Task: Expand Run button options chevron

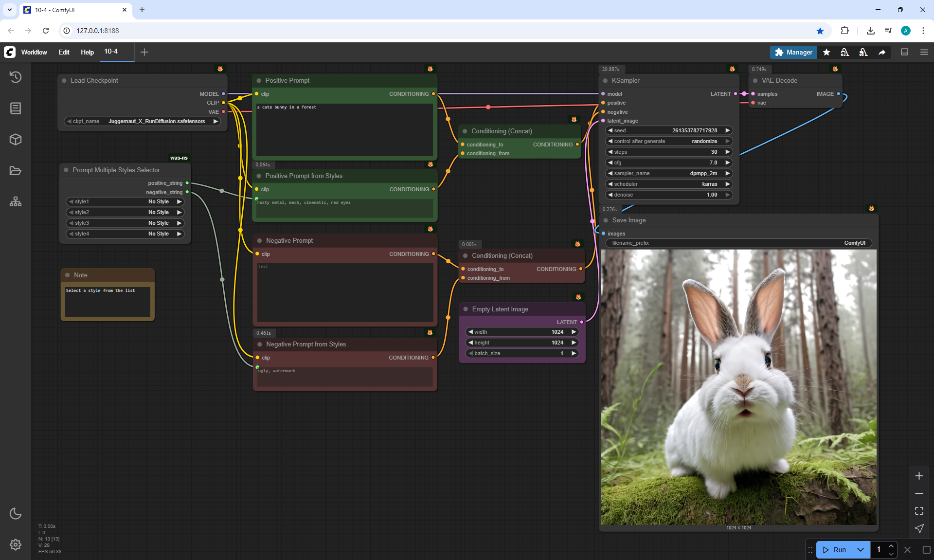Action: coord(860,550)
